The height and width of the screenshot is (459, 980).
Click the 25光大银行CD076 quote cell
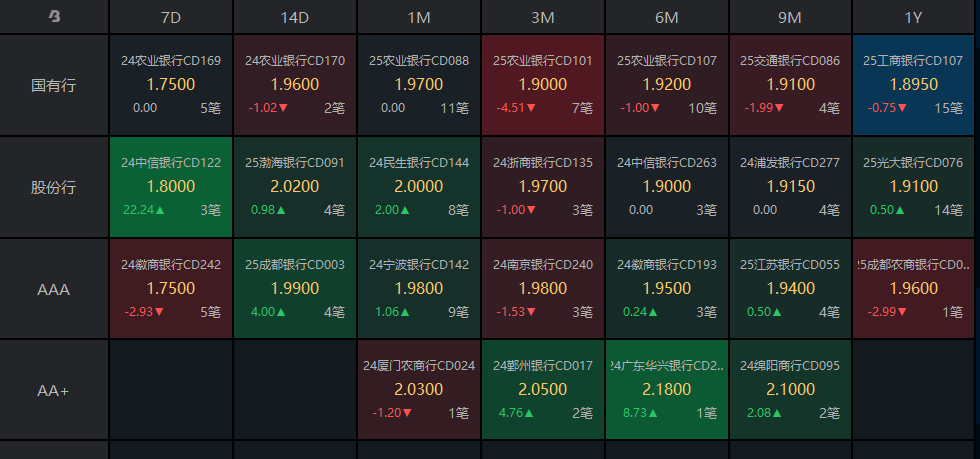coord(914,187)
